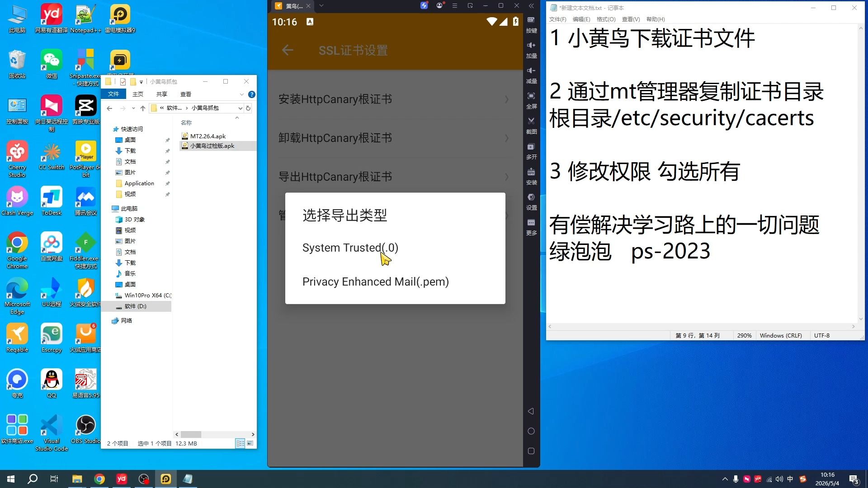Go back from SSL证书设置 screen
The height and width of the screenshot is (488, 868).
click(288, 50)
